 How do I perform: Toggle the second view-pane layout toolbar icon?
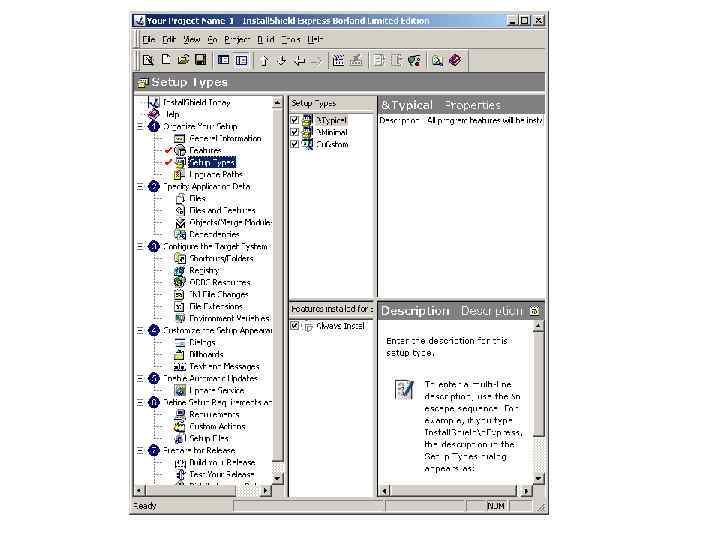[241, 60]
